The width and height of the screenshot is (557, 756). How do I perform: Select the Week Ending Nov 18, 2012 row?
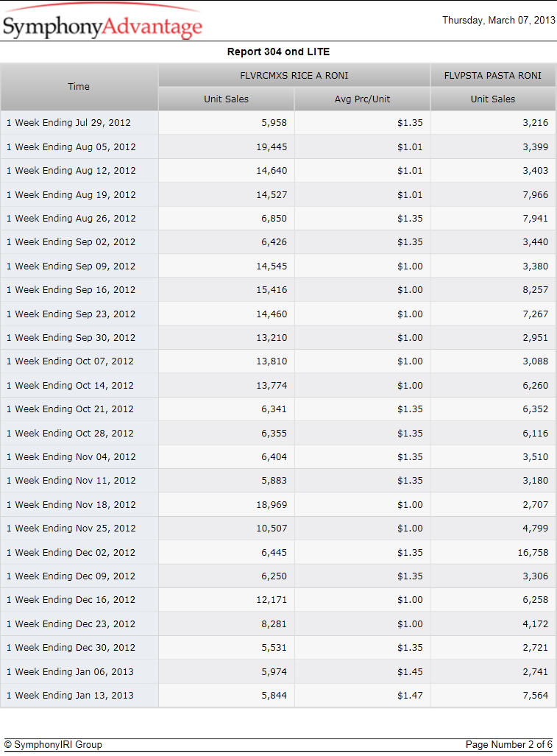click(x=278, y=505)
